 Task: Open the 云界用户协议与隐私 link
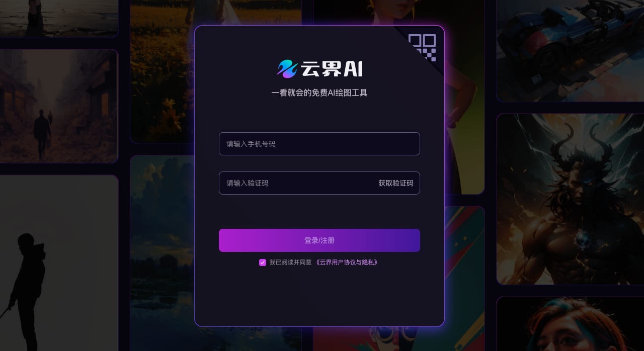pyautogui.click(x=347, y=262)
